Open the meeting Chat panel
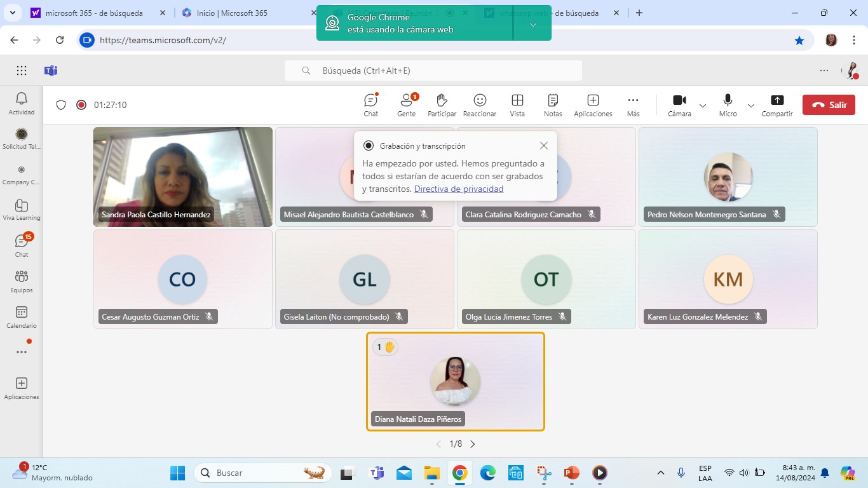Viewport: 868px width, 488px height. pos(370,105)
